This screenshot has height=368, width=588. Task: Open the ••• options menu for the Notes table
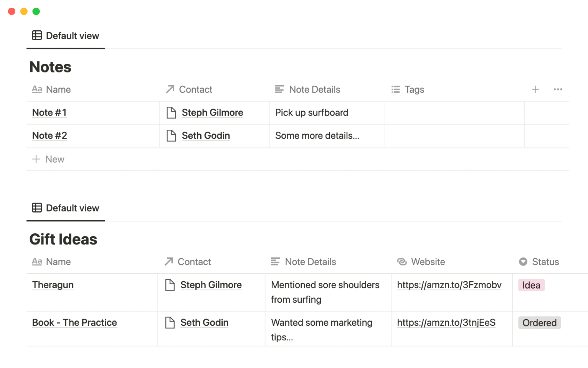558,89
